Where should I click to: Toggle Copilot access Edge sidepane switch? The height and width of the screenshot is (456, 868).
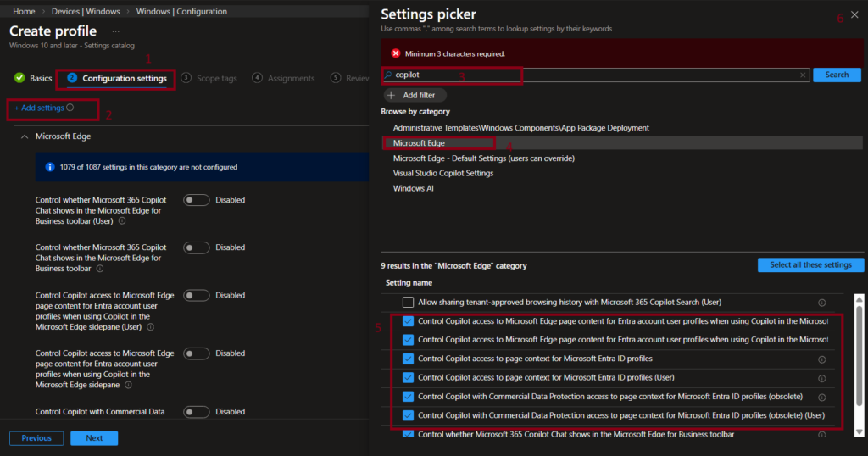click(x=197, y=353)
